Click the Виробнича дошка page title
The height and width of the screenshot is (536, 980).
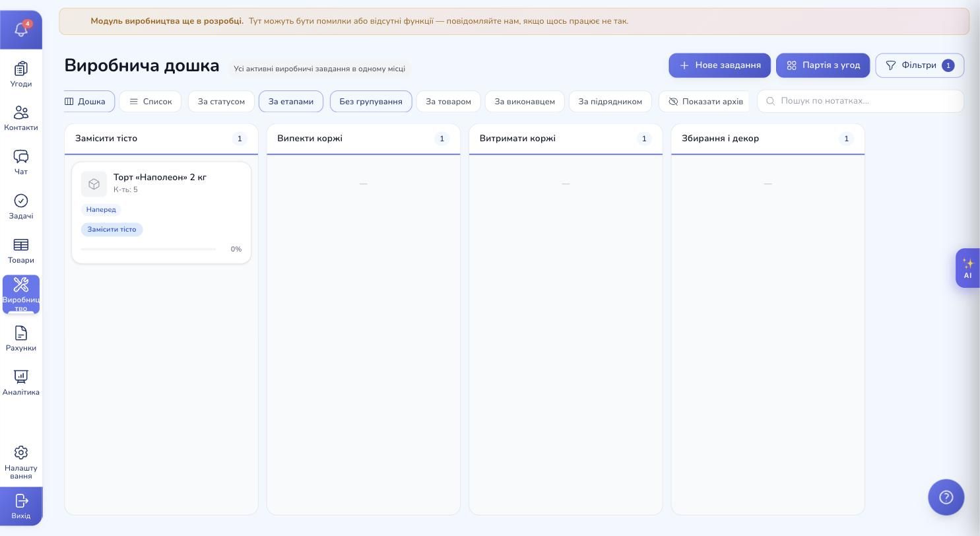142,65
